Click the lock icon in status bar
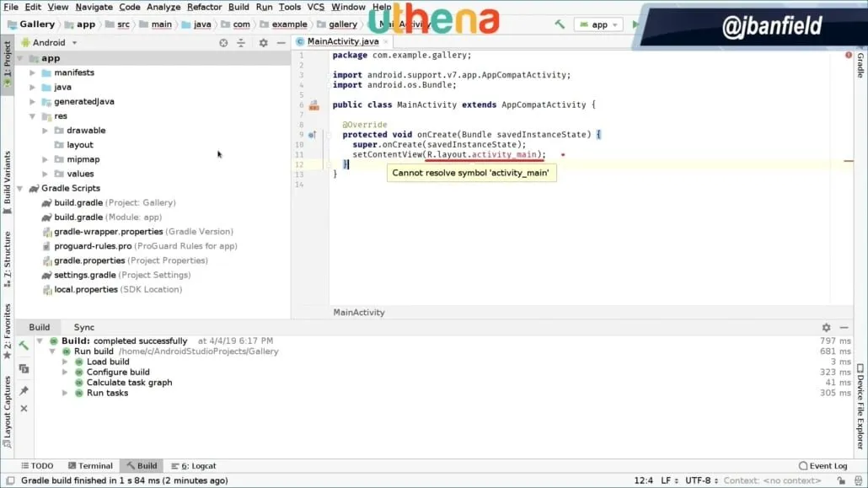Image resolution: width=868 pixels, height=488 pixels. (841, 480)
